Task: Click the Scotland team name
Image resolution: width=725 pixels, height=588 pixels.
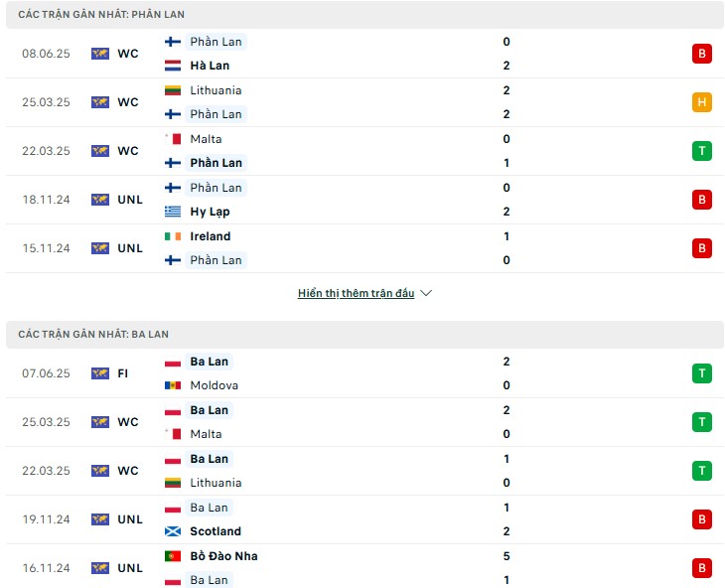Action: [x=216, y=531]
